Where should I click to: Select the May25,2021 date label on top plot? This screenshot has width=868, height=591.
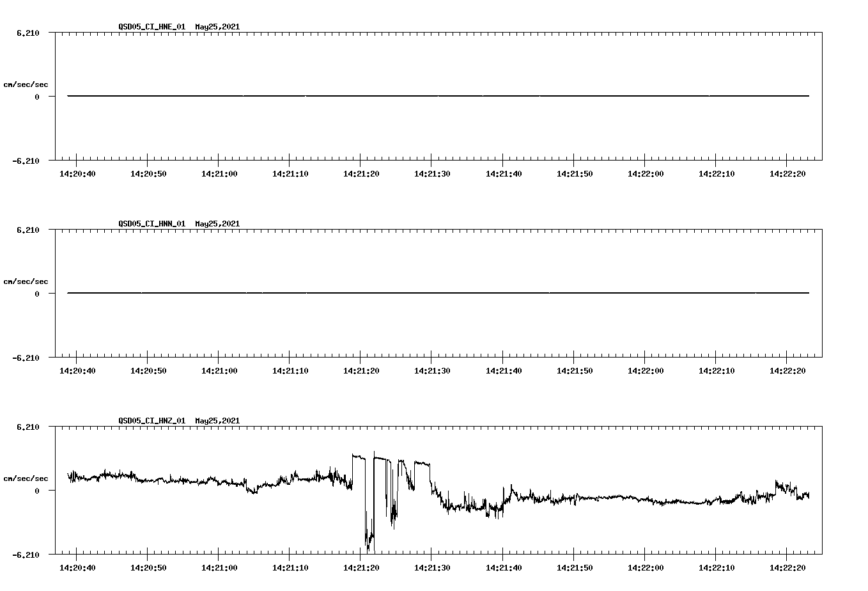pos(216,28)
